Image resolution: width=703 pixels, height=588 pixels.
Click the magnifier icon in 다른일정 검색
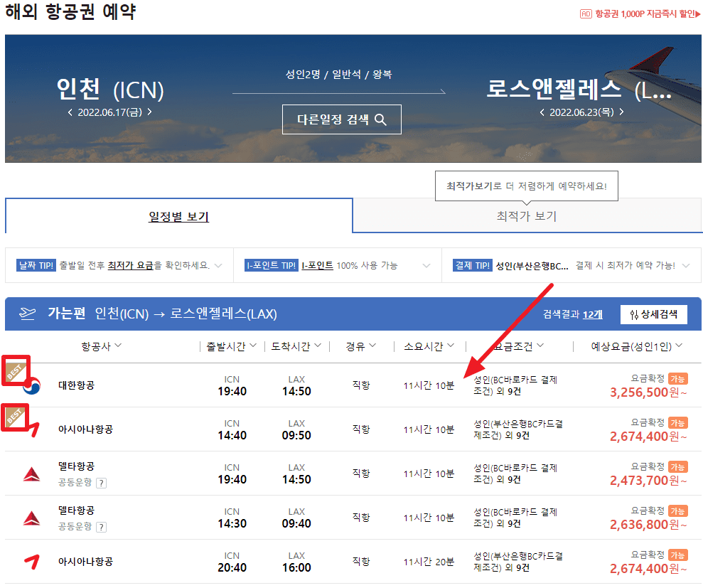coord(380,119)
